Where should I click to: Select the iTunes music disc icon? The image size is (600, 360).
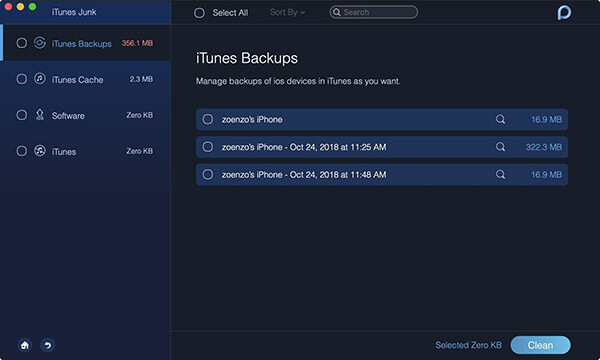(x=40, y=151)
